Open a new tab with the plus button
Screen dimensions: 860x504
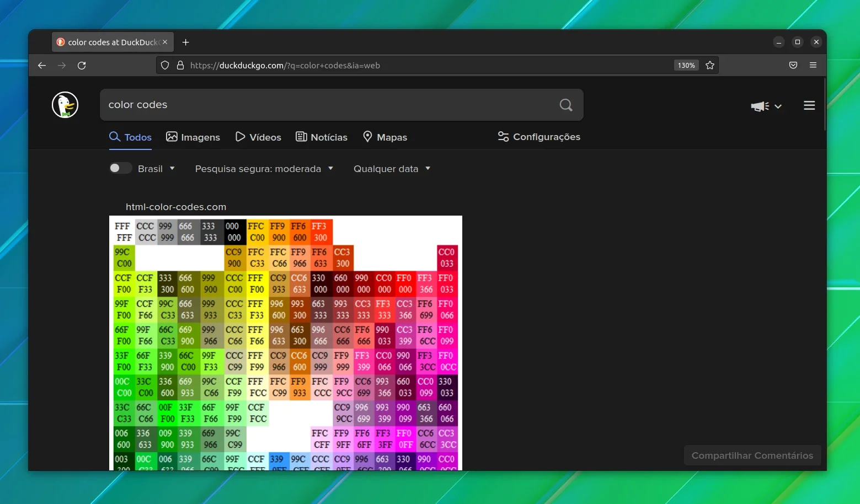[185, 42]
